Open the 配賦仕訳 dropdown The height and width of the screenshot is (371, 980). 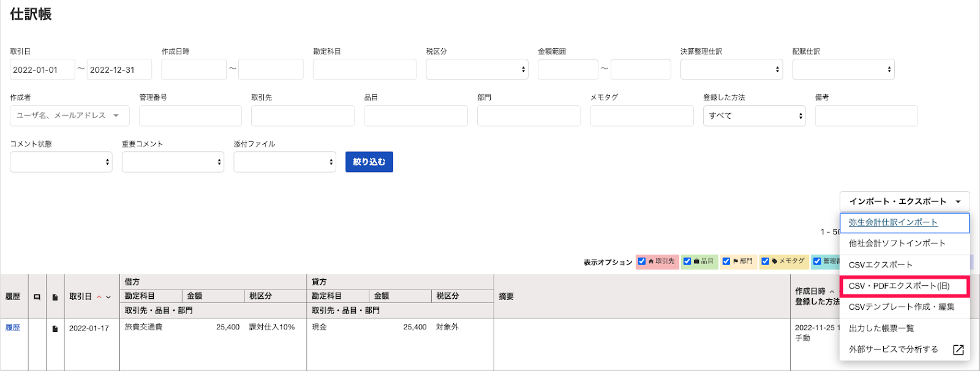pyautogui.click(x=843, y=69)
